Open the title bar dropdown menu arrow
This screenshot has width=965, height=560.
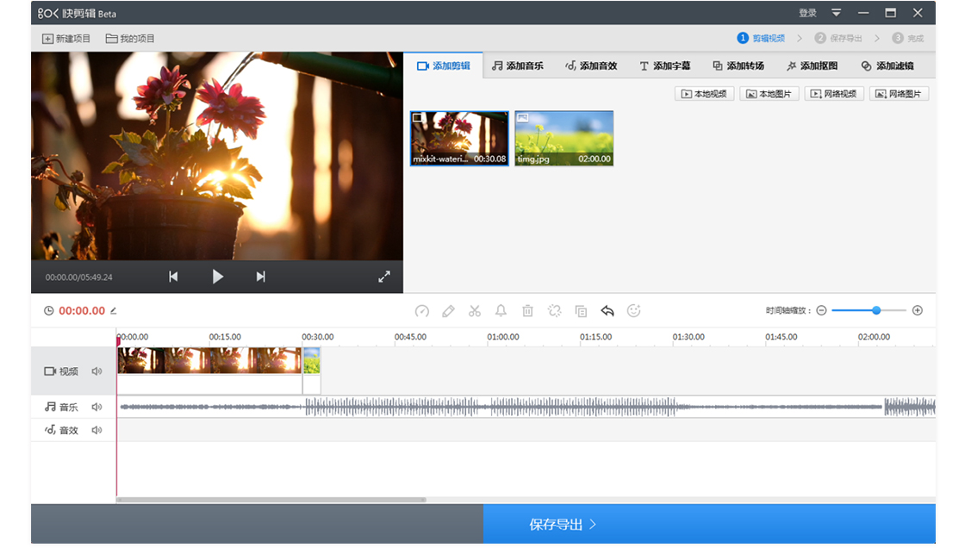(836, 13)
